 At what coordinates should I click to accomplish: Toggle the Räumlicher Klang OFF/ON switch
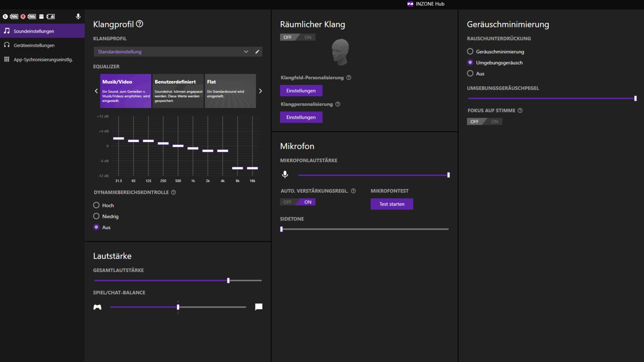pyautogui.click(x=298, y=37)
